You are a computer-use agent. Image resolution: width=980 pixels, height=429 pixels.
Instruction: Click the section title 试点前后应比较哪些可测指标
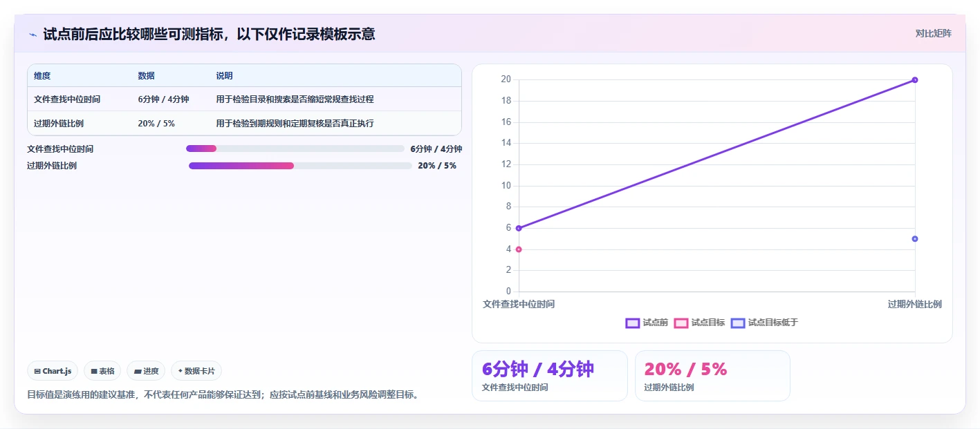[x=209, y=34]
